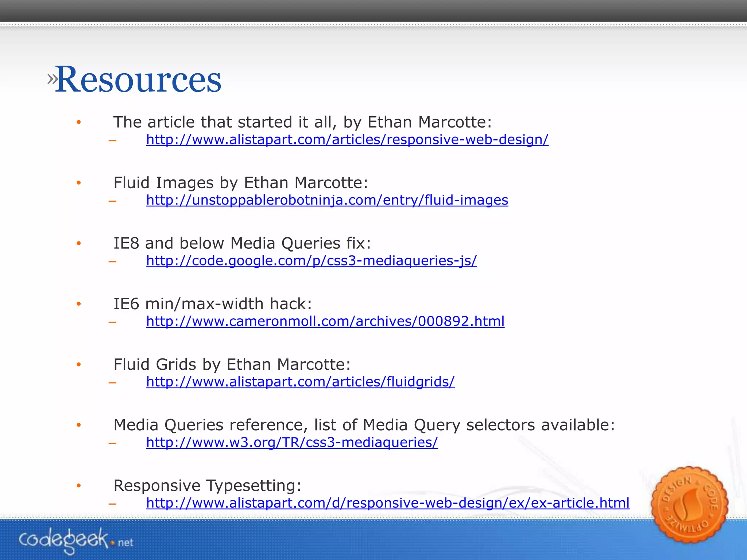Click the Resources slide title
747x560 pixels.
point(138,79)
